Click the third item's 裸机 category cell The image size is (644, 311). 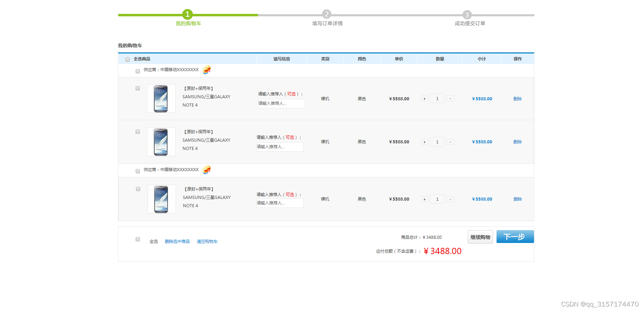pyautogui.click(x=325, y=199)
